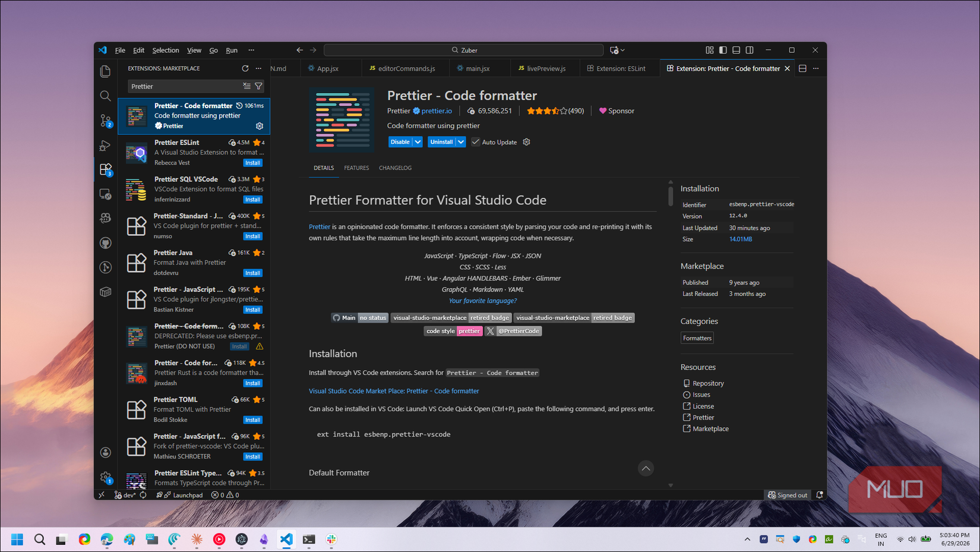The width and height of the screenshot is (980, 552).
Task: Split the editor to the right
Action: pos(802,68)
